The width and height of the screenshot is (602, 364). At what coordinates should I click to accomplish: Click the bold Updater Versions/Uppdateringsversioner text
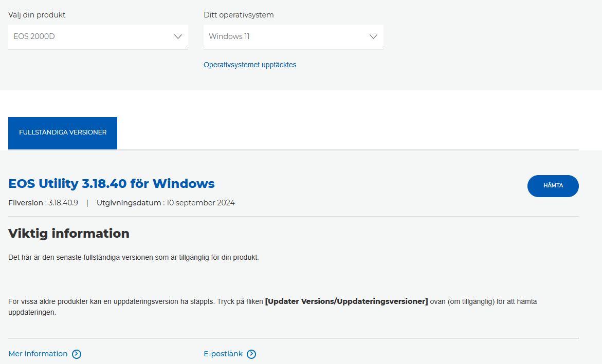click(x=346, y=301)
